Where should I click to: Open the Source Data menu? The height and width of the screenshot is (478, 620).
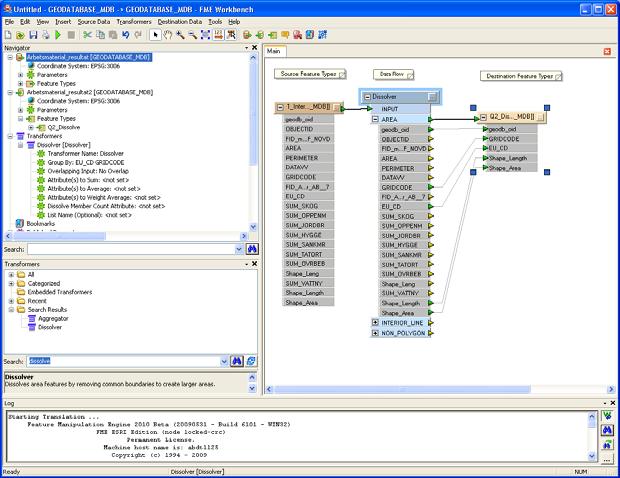coord(94,22)
